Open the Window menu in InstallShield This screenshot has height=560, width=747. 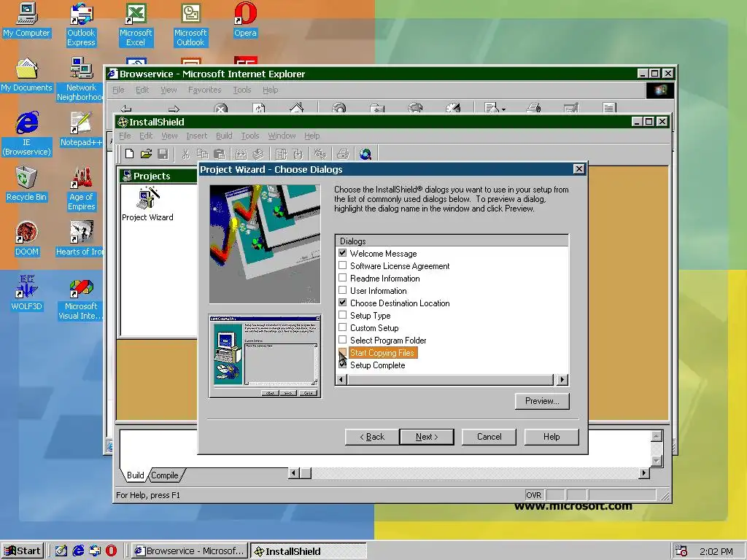coord(282,136)
